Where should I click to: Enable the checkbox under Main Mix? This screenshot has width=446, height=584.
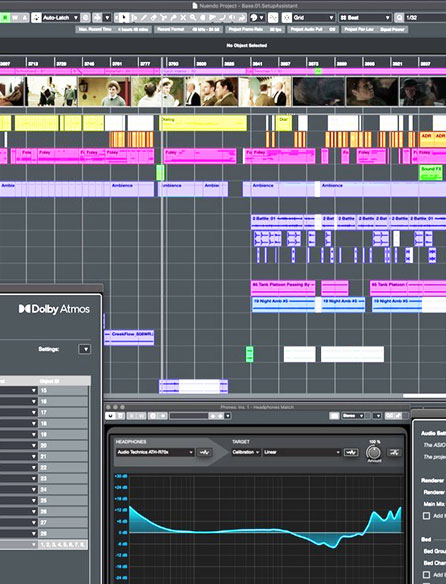(427, 516)
